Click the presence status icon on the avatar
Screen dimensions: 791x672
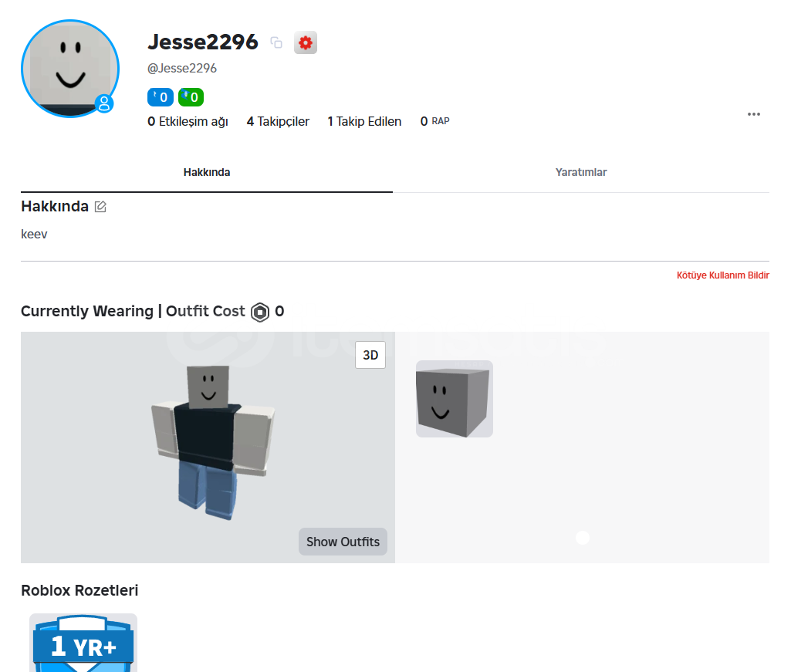(x=104, y=104)
